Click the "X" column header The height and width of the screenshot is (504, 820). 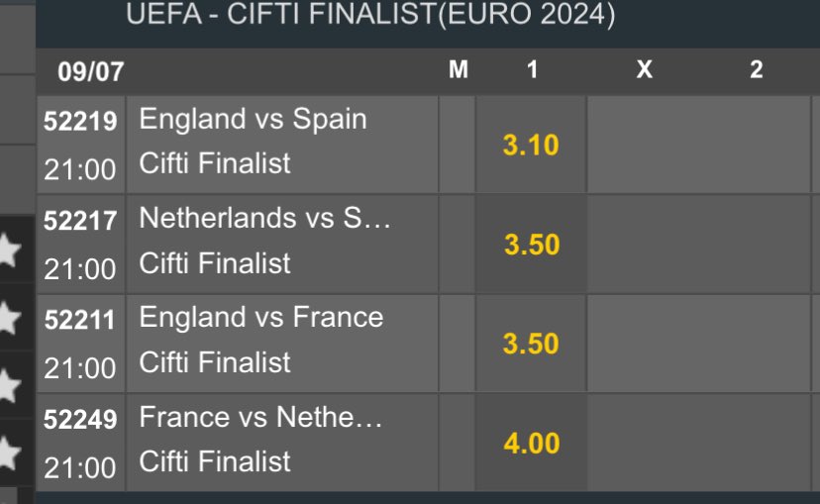coord(644,71)
